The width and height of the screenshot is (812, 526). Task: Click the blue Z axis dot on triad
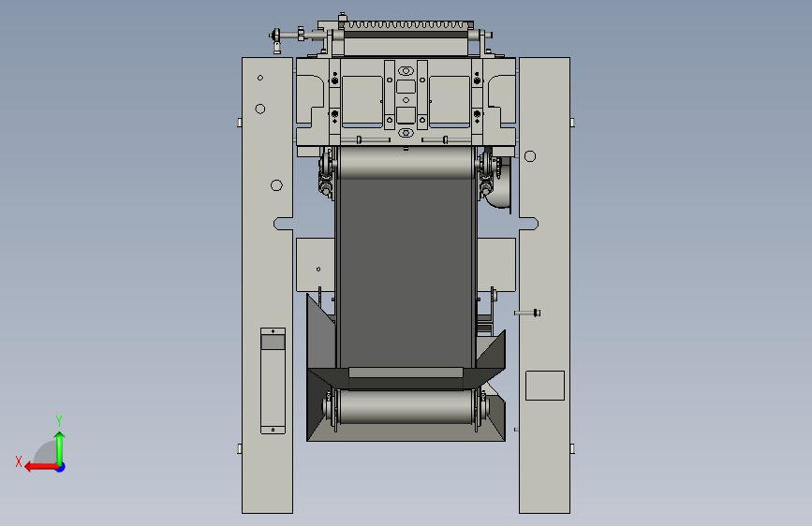pyautogui.click(x=61, y=467)
